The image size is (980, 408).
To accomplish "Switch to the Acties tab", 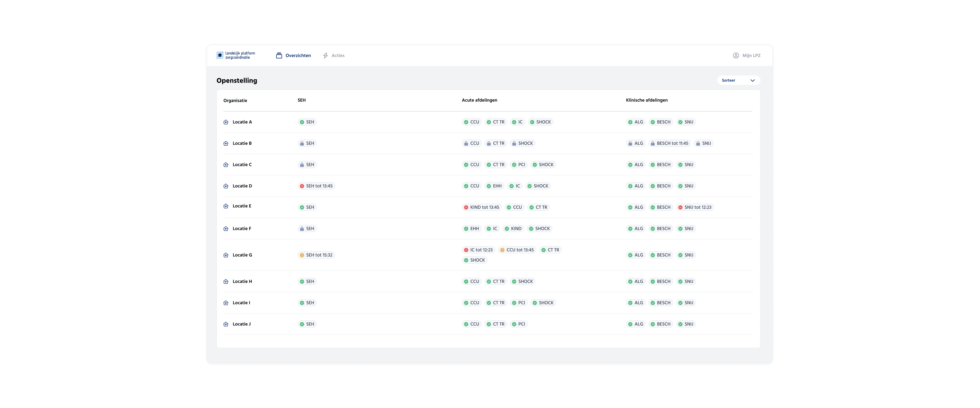I will coord(337,56).
